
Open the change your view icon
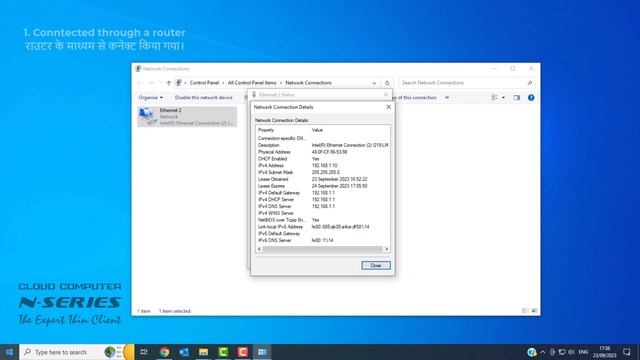(495, 98)
